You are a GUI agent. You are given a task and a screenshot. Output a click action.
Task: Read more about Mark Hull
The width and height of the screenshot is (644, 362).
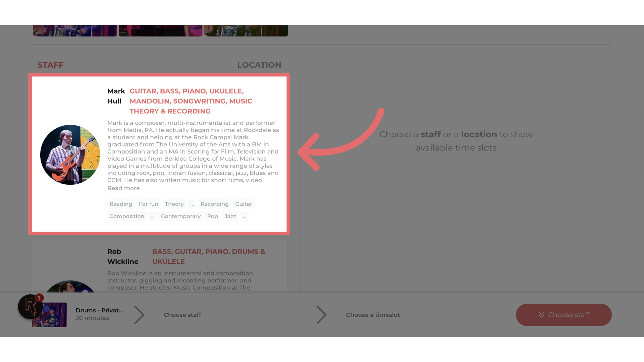click(123, 188)
